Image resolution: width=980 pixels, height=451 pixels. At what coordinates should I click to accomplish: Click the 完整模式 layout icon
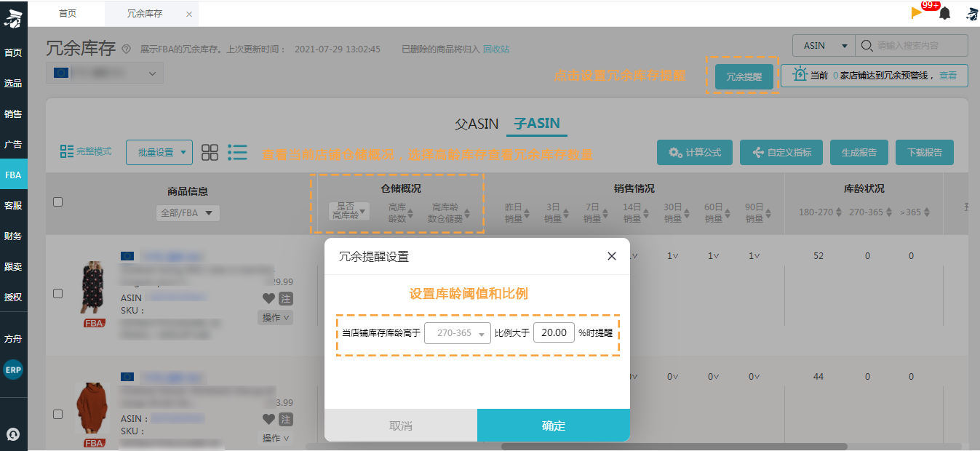click(67, 151)
